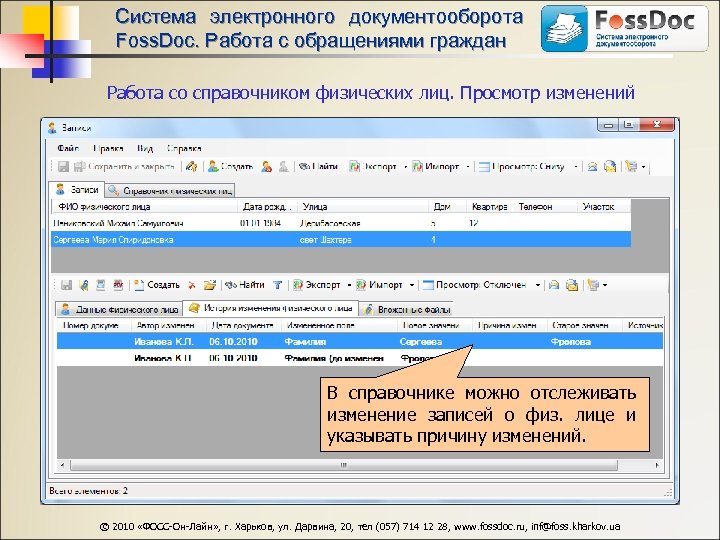Open the Справка menu
The width and height of the screenshot is (720, 540).
tap(184, 148)
